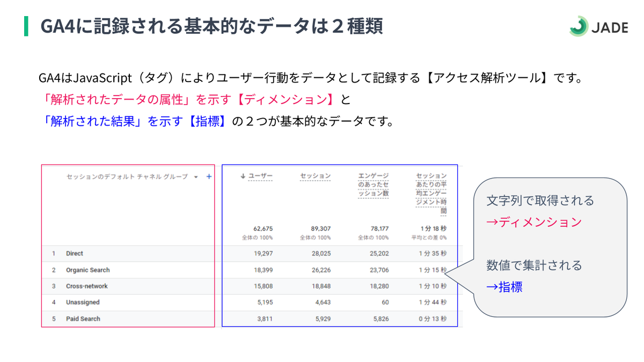Click the blue 【指標】 text in the paragraph
The width and height of the screenshot is (644, 362).
pyautogui.click(x=207, y=121)
